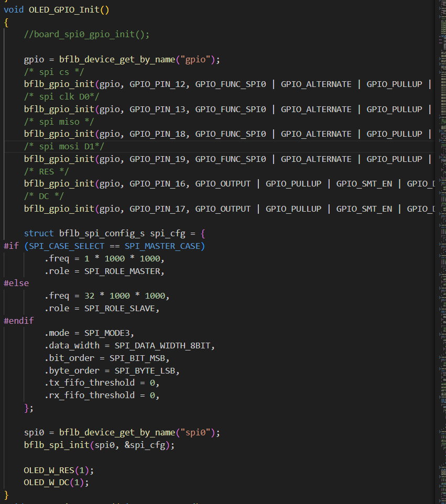446x504 pixels.
Task: Click the #else preprocessor directive
Action: point(16,283)
